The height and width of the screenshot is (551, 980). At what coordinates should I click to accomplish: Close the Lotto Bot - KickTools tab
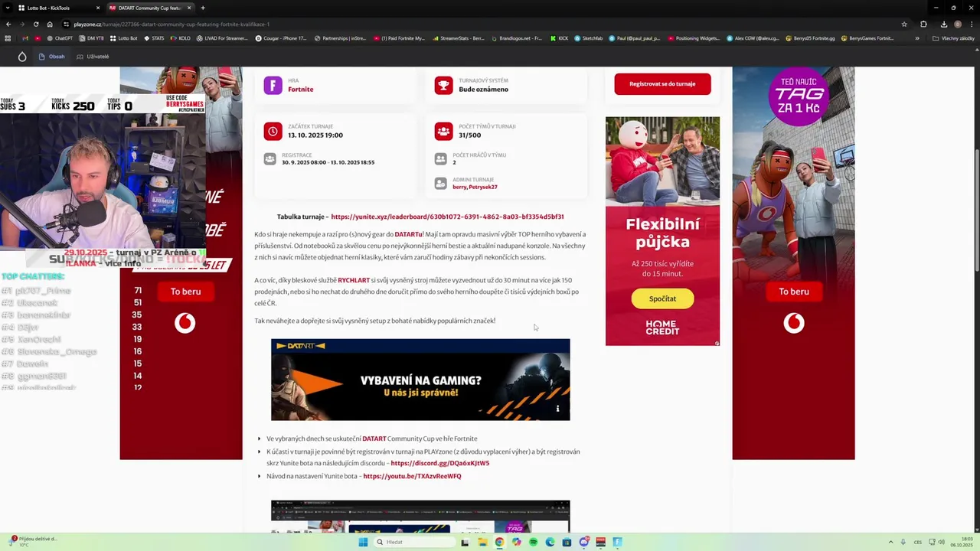tap(98, 8)
